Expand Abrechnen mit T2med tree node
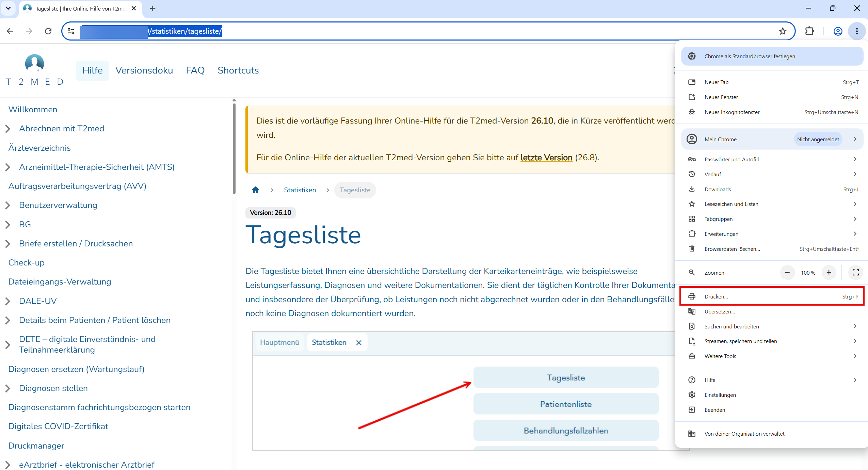The height and width of the screenshot is (470, 868). click(8, 129)
